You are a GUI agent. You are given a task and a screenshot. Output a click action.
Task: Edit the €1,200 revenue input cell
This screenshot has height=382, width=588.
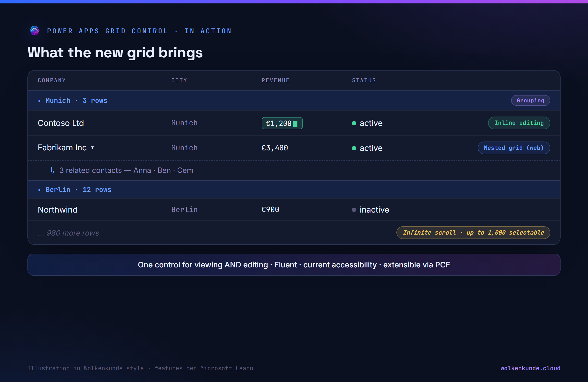point(282,123)
